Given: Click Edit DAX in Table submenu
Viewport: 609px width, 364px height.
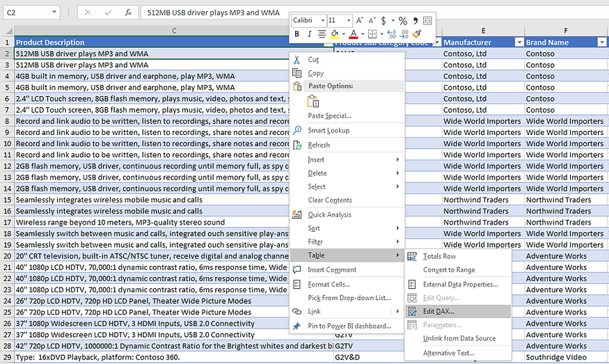Looking at the screenshot, I should point(458,312).
